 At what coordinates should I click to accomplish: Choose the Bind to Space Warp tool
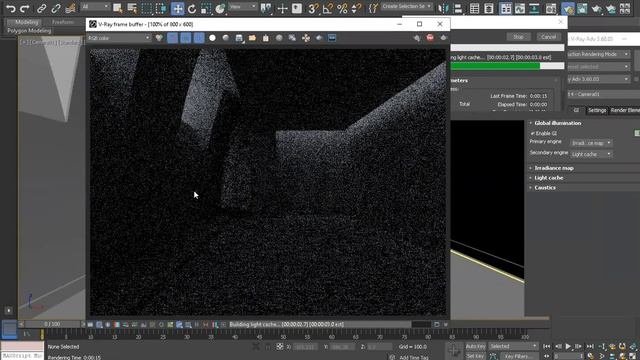pyautogui.click(x=70, y=8)
